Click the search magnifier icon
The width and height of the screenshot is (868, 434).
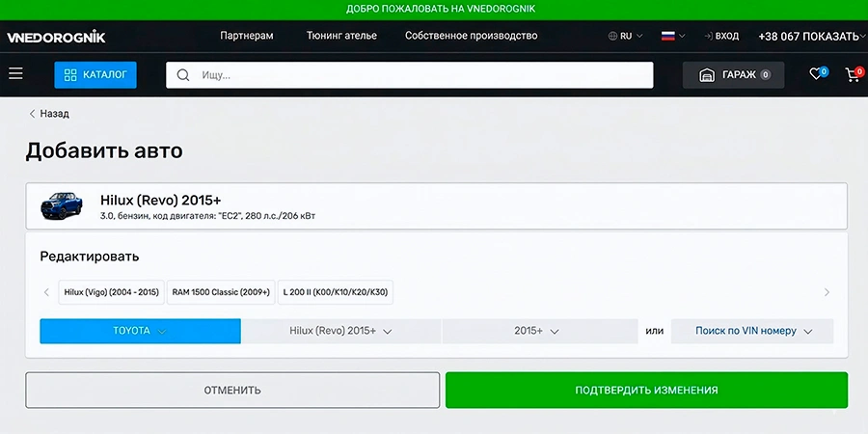point(183,75)
